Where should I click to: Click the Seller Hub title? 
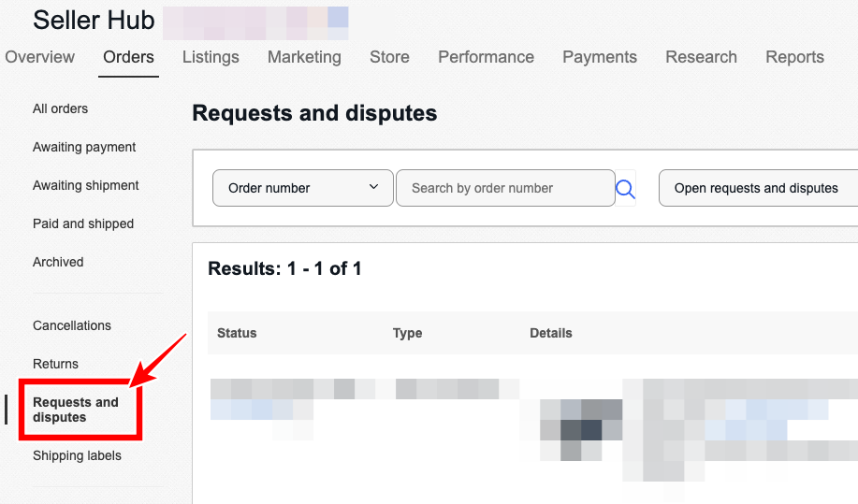pos(94,21)
